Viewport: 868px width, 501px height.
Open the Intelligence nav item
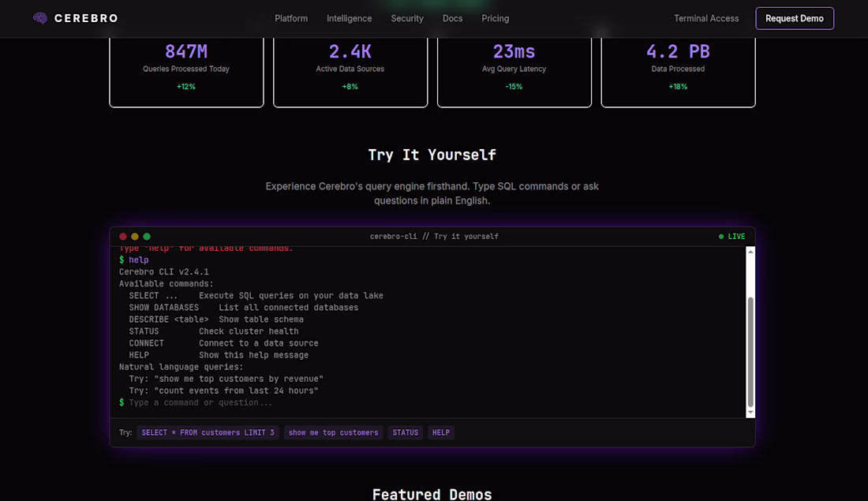350,18
